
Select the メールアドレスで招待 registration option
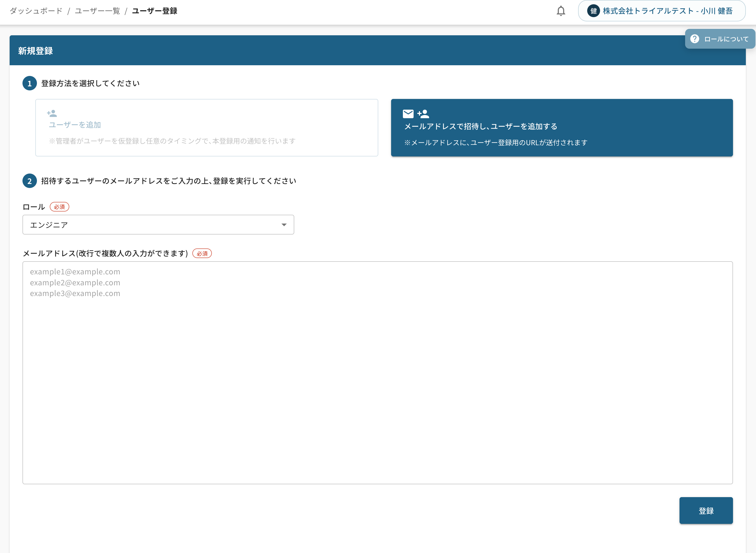[x=562, y=128]
